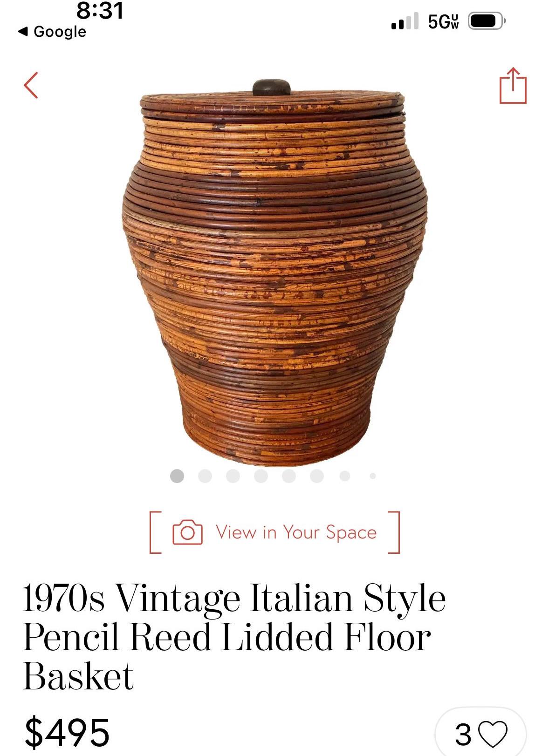This screenshot has width=549, height=756.
Task: Tap the cellular signal bars icon
Action: click(x=405, y=21)
